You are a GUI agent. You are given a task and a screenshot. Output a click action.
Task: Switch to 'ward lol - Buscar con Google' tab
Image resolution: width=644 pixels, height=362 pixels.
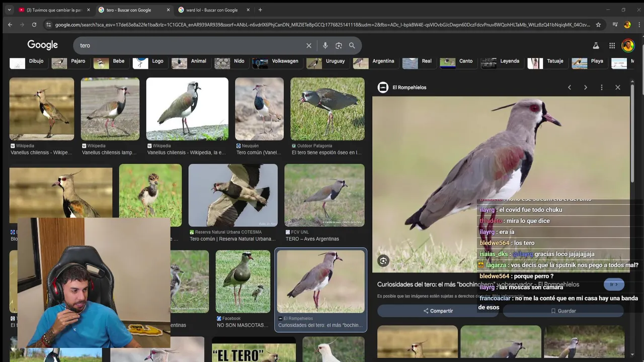[214, 10]
